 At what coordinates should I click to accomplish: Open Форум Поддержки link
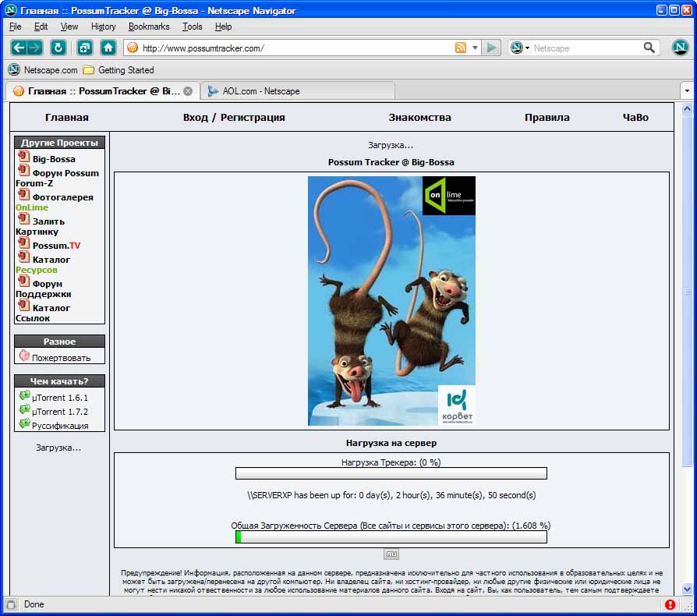coord(44,289)
